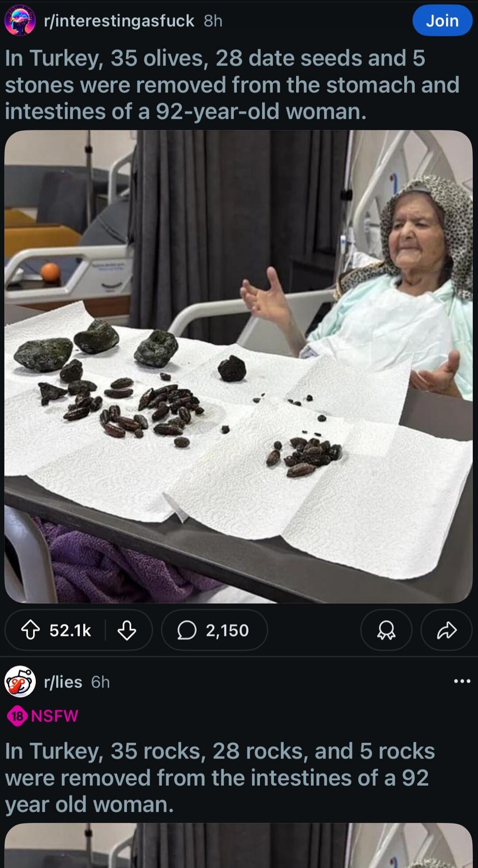Click the 52.1k vote score
The height and width of the screenshot is (868, 478).
coord(70,630)
